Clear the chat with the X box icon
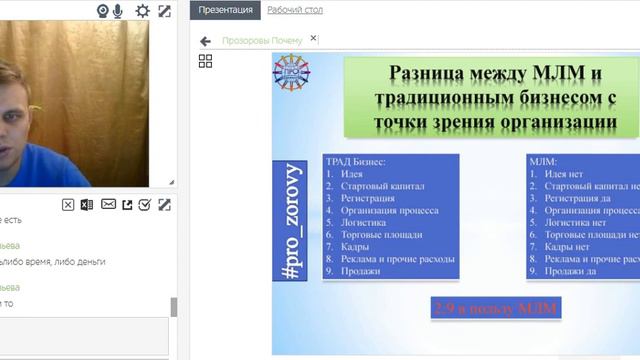 point(68,204)
